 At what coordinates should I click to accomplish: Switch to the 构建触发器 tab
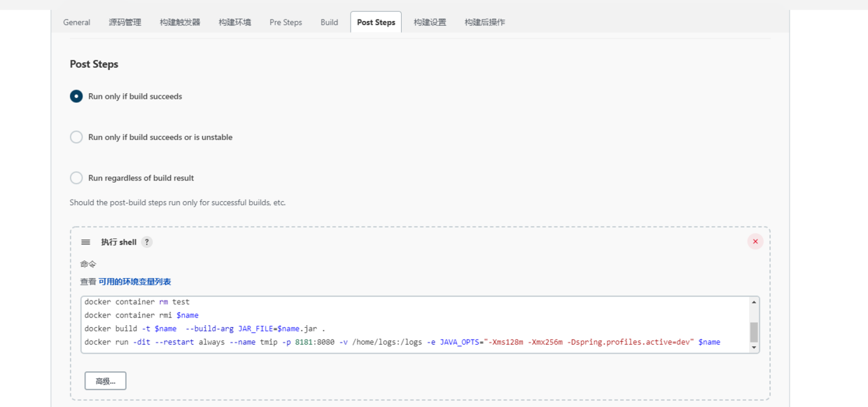point(179,22)
